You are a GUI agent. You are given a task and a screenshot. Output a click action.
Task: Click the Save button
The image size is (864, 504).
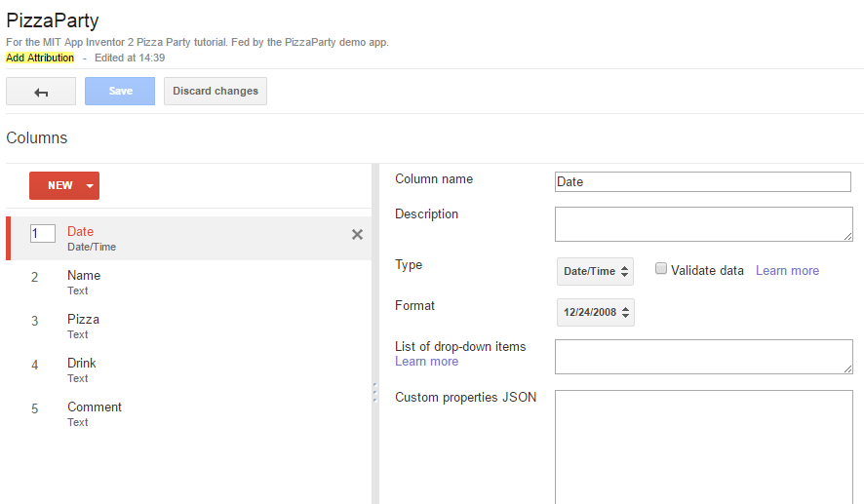click(120, 92)
